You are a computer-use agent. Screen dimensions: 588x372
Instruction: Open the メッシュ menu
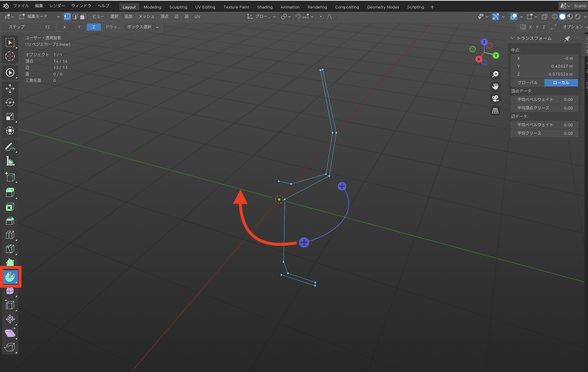click(x=146, y=17)
